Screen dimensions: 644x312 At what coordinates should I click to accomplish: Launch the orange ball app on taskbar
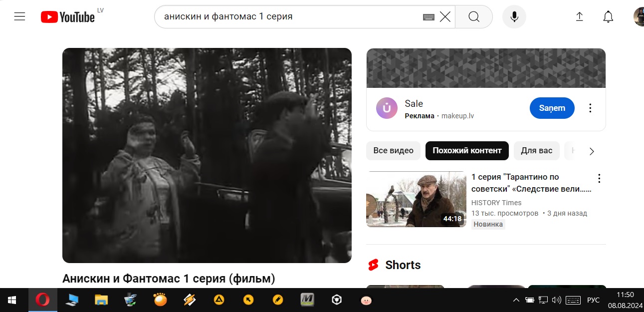pyautogui.click(x=160, y=300)
